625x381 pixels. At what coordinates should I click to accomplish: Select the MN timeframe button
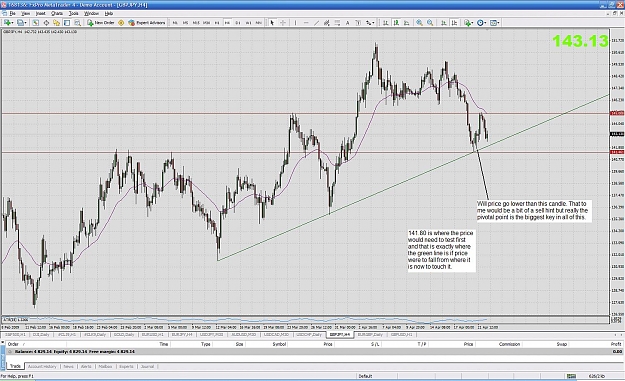tap(258, 23)
